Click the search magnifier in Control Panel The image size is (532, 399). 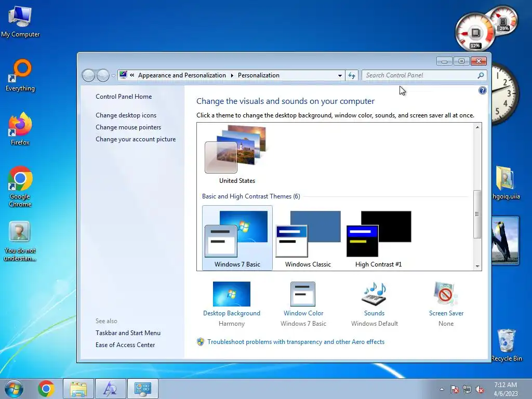point(481,75)
